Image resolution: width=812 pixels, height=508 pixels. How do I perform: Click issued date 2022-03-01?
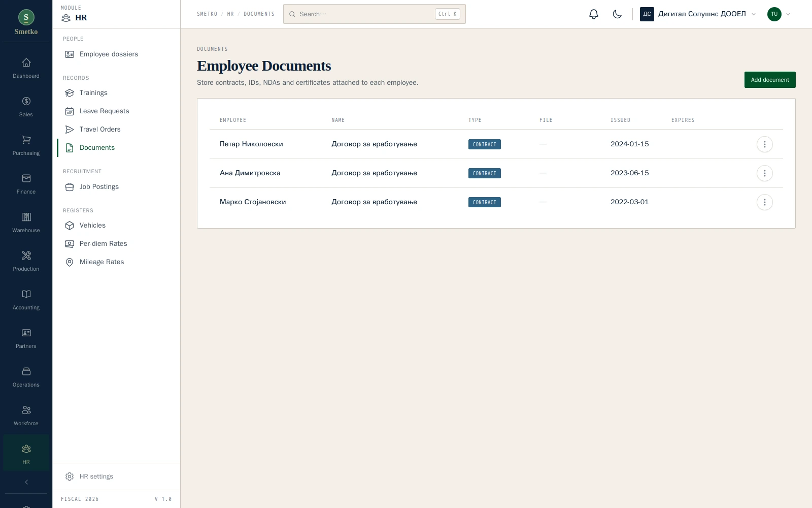coord(629,202)
